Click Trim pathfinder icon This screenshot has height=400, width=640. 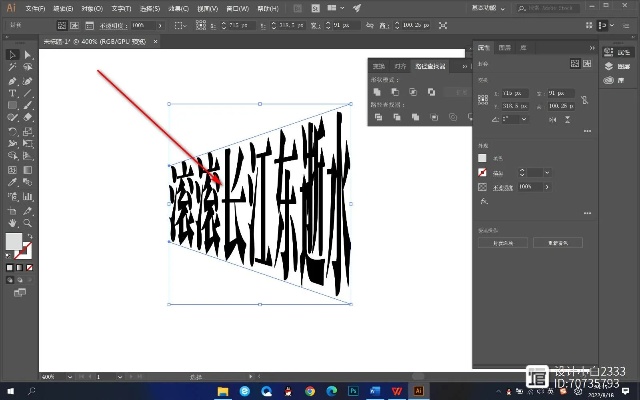(397, 117)
